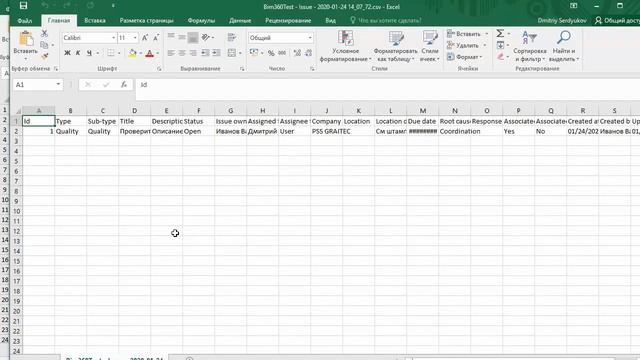Click the Clear eraser icon
The width and height of the screenshot is (640, 360).
pos(500,57)
